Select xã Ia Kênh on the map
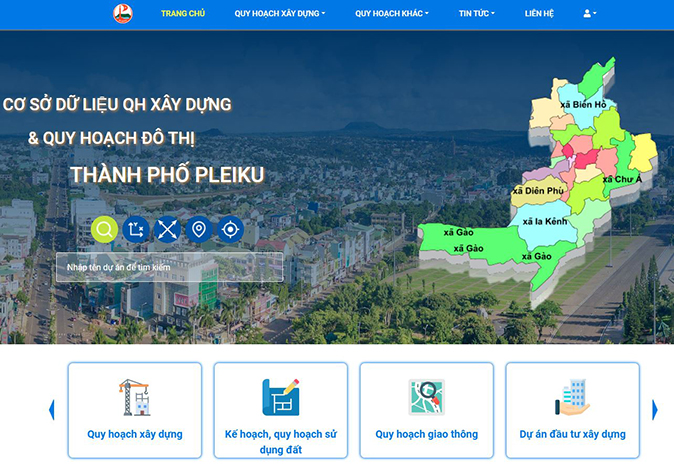This screenshot has width=674, height=465. coord(545,221)
